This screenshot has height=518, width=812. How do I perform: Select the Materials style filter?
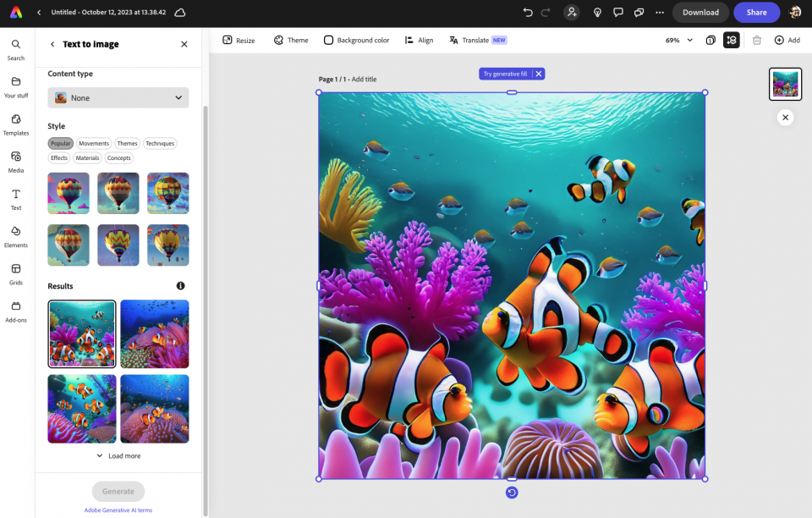[87, 157]
